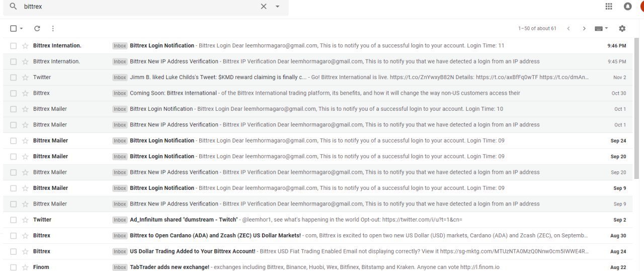The image size is (644, 271).
Task: Clear the bittrex search text
Action: point(264,7)
